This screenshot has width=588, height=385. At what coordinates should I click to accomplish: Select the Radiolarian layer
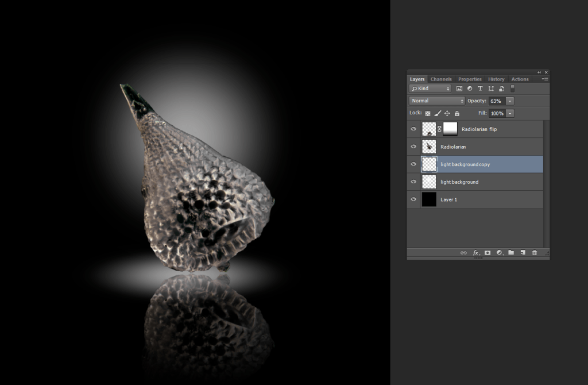pos(482,147)
